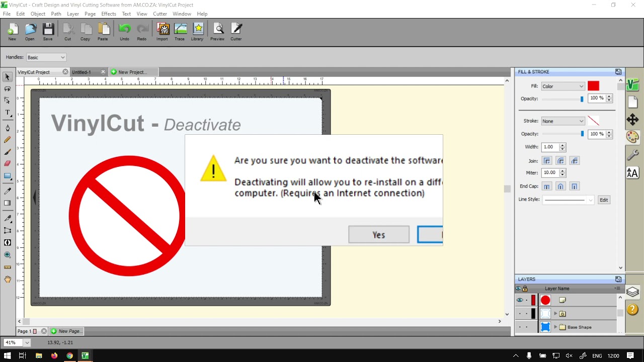Select the Brush tool
The height and width of the screenshot is (362, 644).
pos(8,152)
